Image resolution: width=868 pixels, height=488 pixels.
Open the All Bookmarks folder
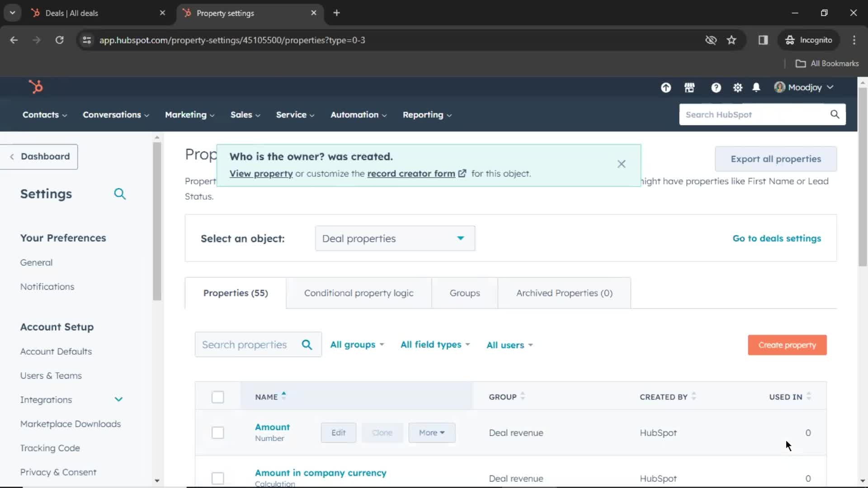[x=827, y=63]
